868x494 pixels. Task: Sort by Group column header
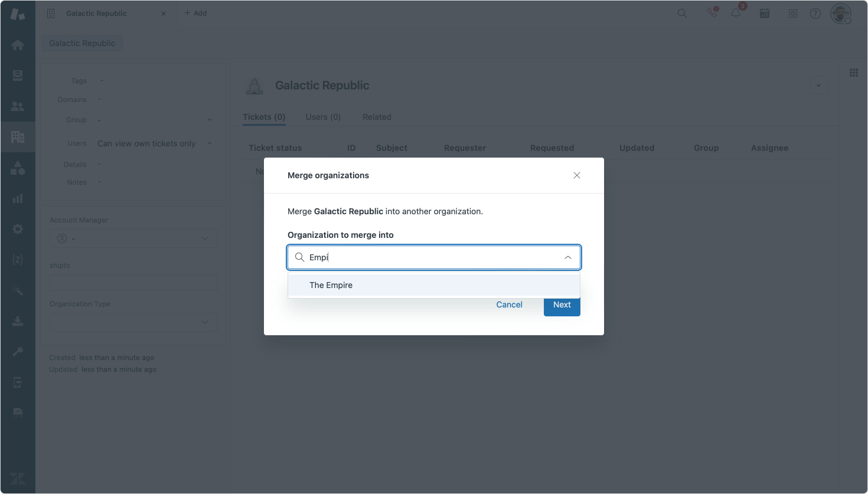coord(706,148)
